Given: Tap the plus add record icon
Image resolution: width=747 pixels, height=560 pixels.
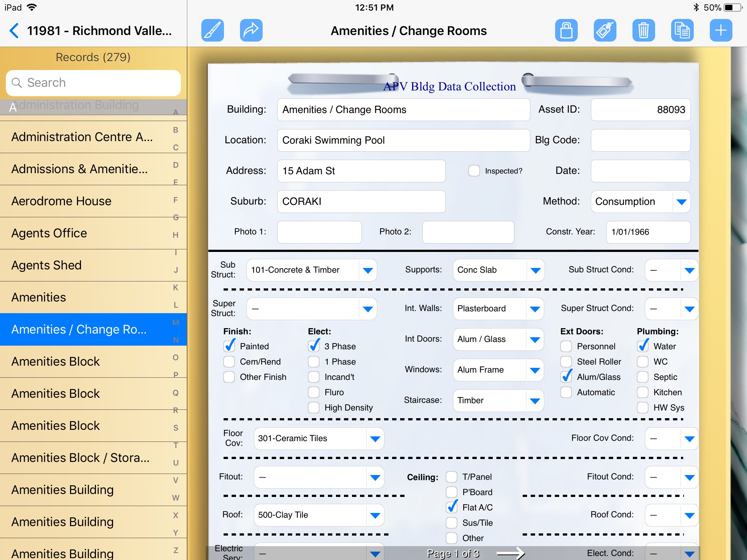Looking at the screenshot, I should 721,30.
